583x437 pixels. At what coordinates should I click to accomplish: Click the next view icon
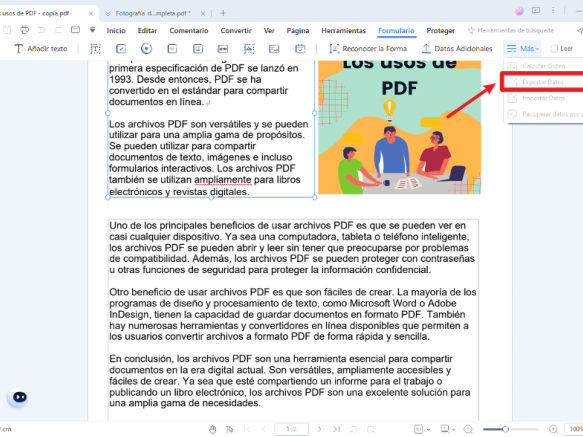coord(370,430)
